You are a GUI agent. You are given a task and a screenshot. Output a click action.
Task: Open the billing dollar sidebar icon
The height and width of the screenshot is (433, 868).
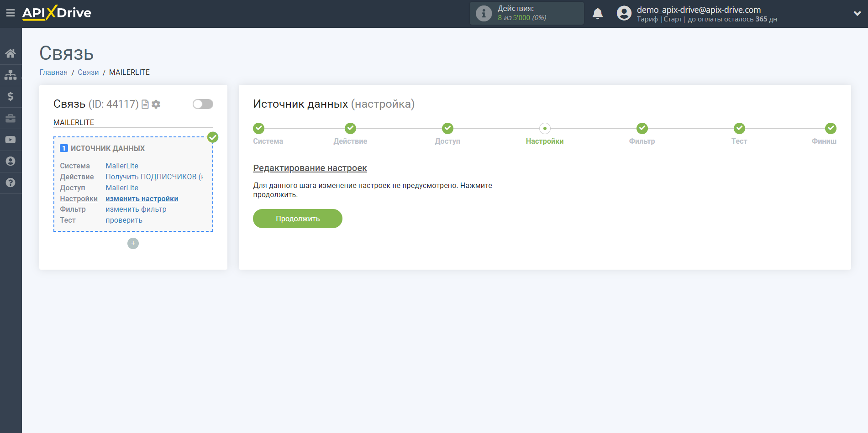11,96
